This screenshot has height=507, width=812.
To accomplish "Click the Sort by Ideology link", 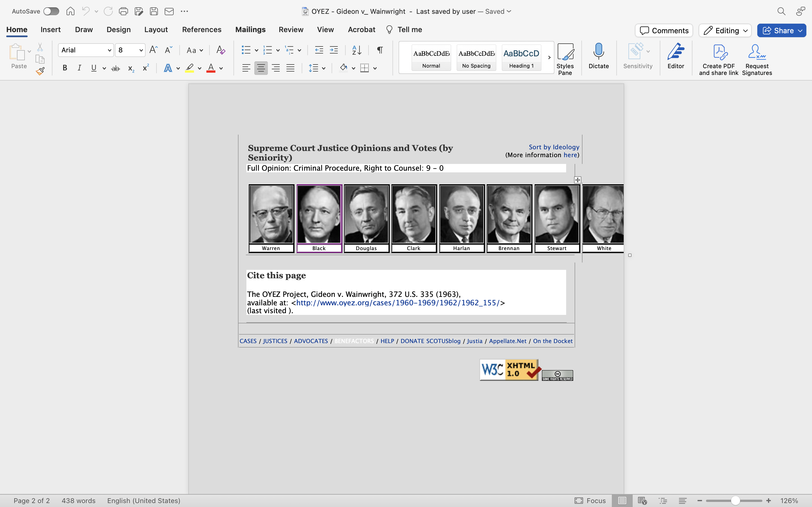I will click(x=554, y=147).
